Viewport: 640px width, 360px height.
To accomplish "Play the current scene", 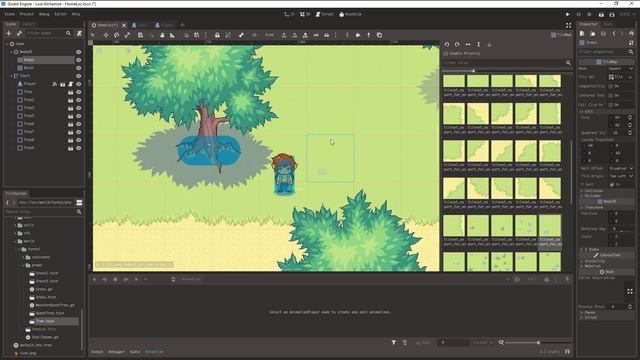I will pyautogui.click(x=601, y=14).
